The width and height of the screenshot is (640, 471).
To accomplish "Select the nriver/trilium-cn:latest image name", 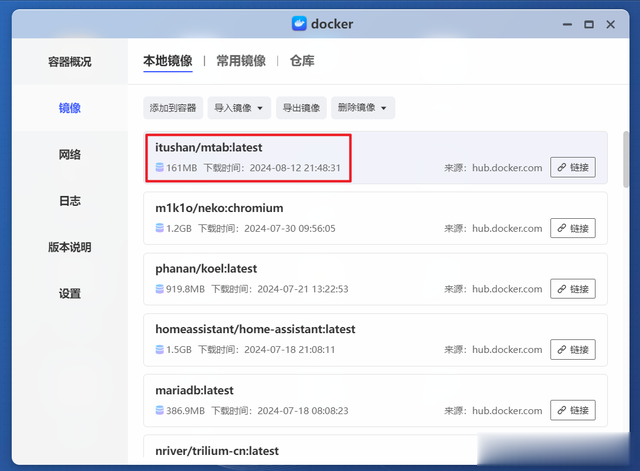I will tap(217, 451).
